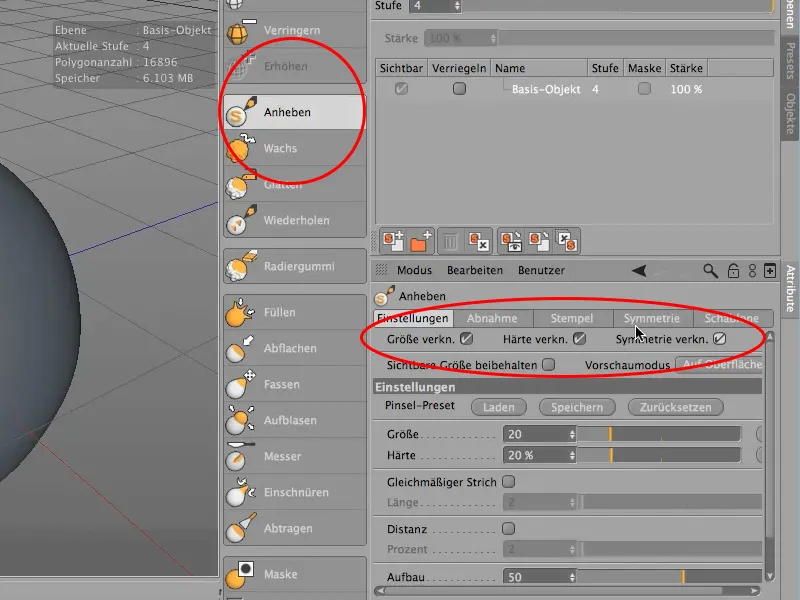
Task: Click the Größe value input field
Action: pyautogui.click(x=536, y=434)
